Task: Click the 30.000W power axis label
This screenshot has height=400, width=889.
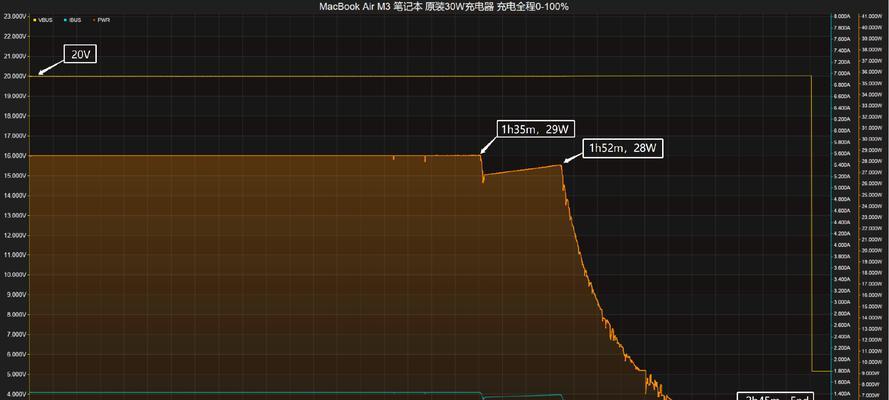Action: (870, 139)
